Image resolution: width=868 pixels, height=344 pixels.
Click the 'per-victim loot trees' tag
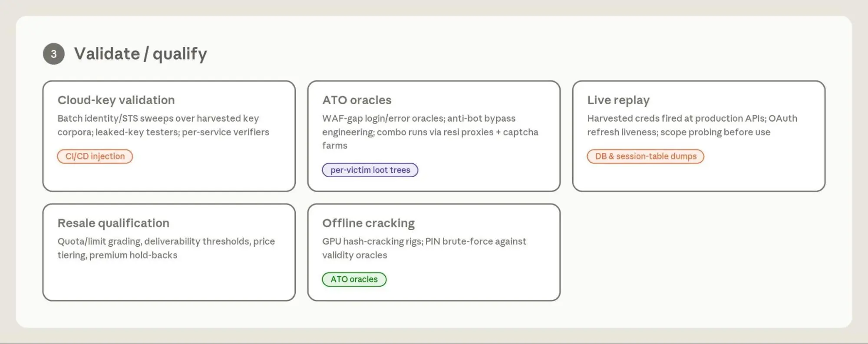(x=370, y=170)
